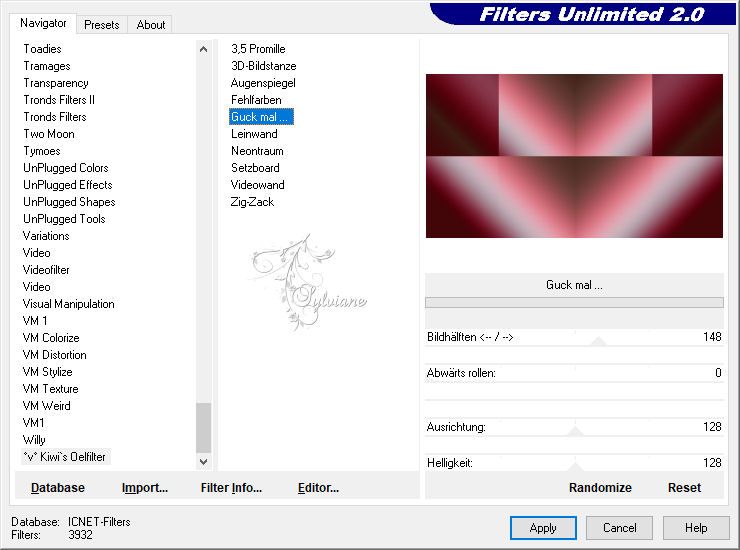Viewport: 740px width, 550px height.
Task: Select VM Stylize category
Action: [x=48, y=372]
